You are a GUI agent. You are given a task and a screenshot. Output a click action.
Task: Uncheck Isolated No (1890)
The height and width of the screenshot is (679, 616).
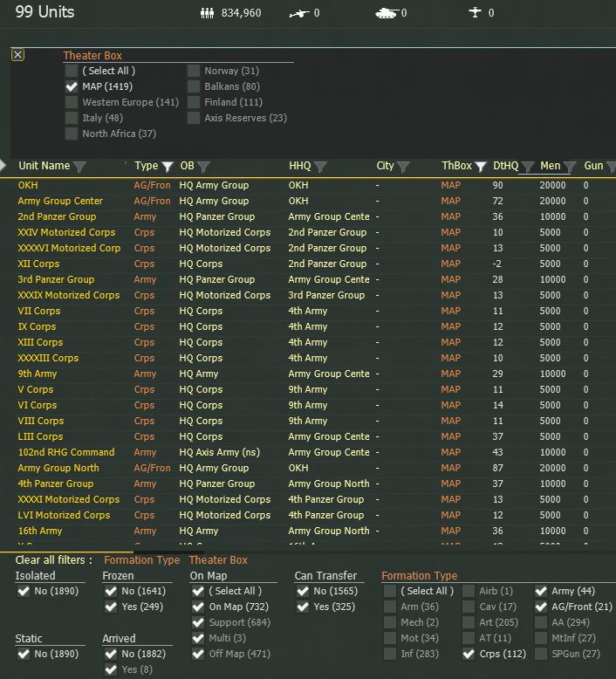pyautogui.click(x=24, y=591)
